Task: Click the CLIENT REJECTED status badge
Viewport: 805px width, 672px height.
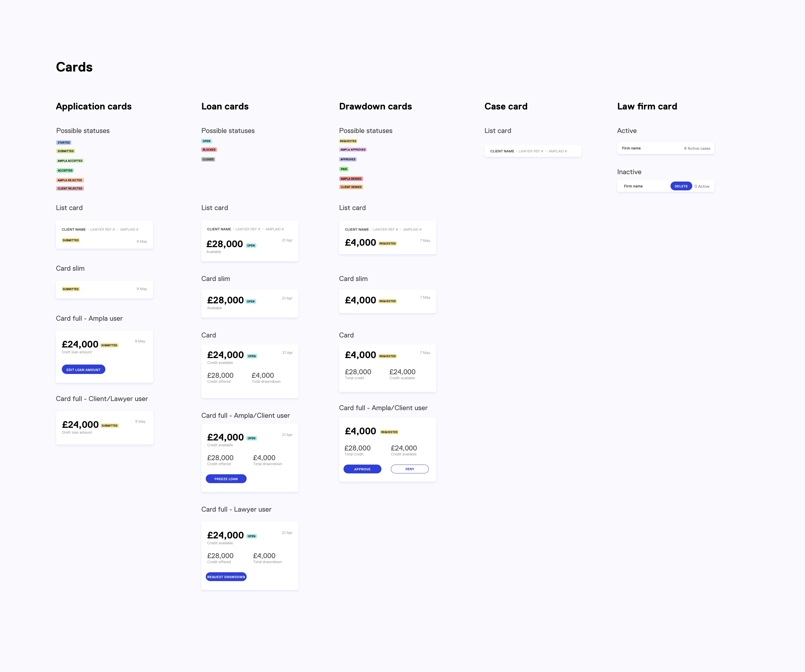Action: pos(70,189)
